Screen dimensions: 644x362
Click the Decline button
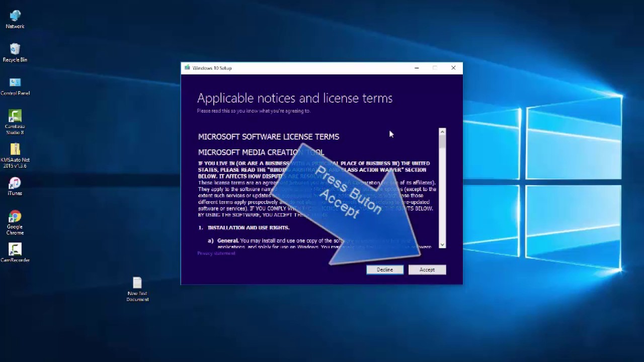click(385, 270)
